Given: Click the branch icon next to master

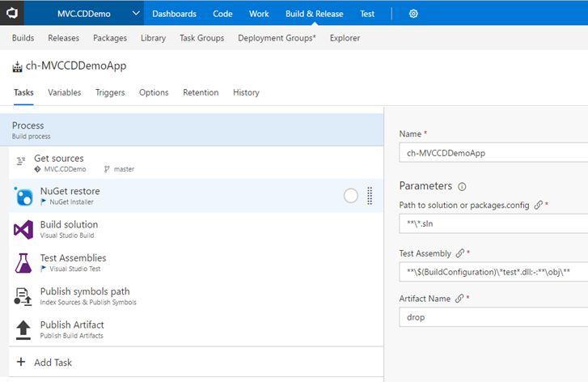Looking at the screenshot, I should (x=107, y=169).
